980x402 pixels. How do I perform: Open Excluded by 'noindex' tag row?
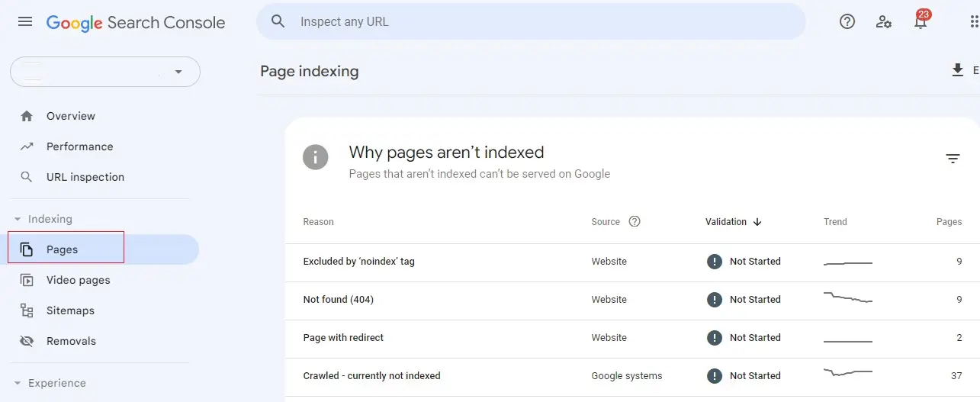coord(632,262)
